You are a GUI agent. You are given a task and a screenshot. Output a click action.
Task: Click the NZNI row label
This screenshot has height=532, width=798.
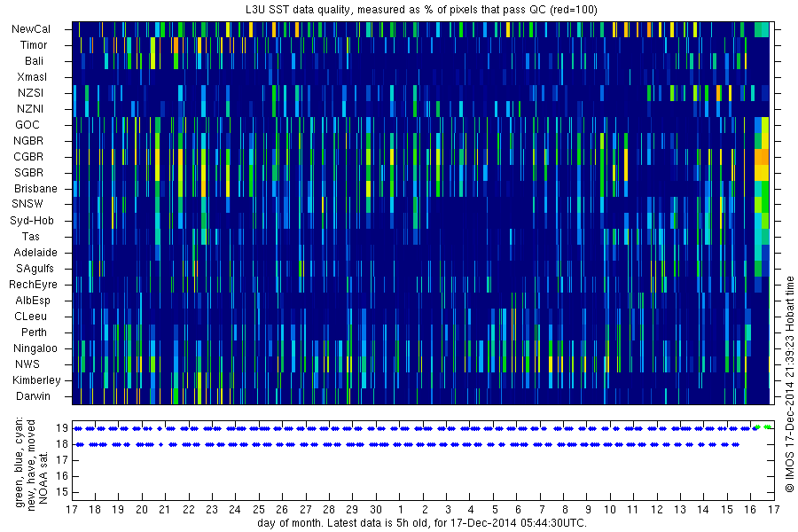point(30,108)
